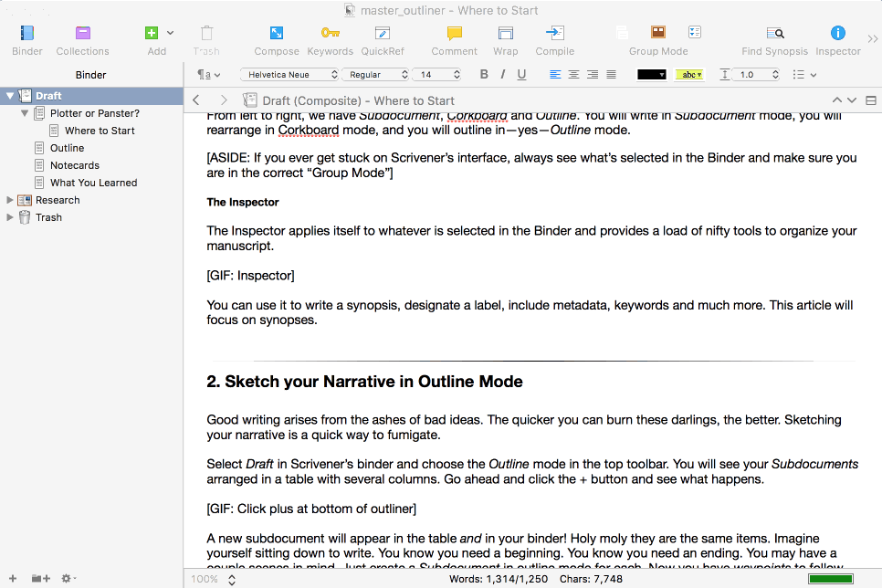Select Draft in the Binder
The height and width of the screenshot is (588, 882).
tap(91, 96)
